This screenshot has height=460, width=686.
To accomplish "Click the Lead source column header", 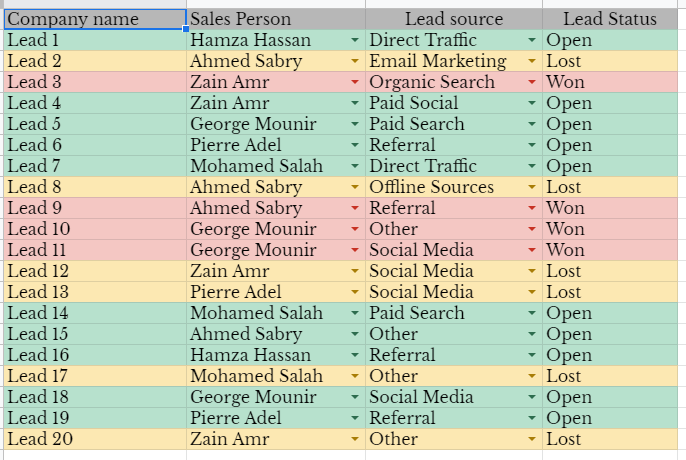I will pyautogui.click(x=454, y=19).
